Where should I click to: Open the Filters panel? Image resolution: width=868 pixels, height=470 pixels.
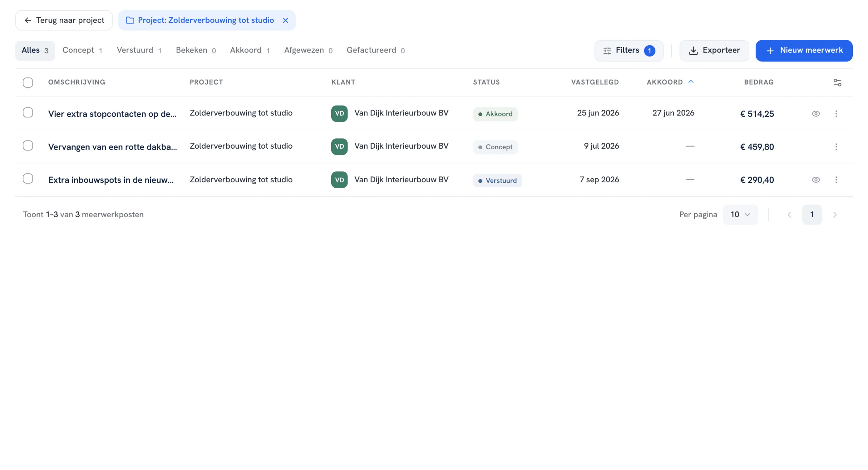(629, 51)
